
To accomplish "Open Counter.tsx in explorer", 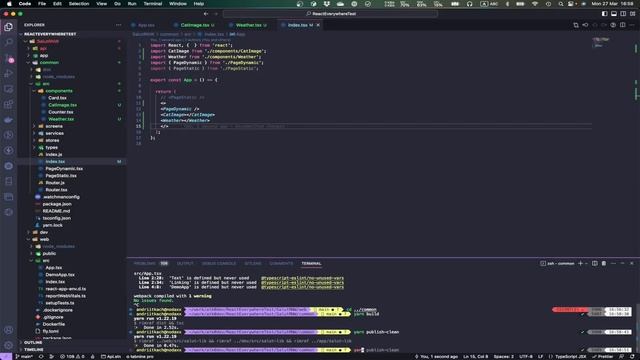I will (60, 112).
